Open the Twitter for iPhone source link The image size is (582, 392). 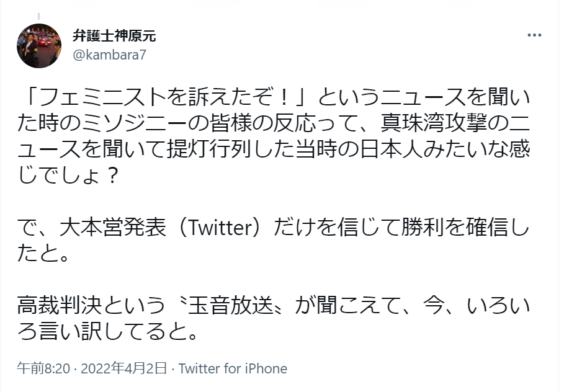tap(233, 368)
